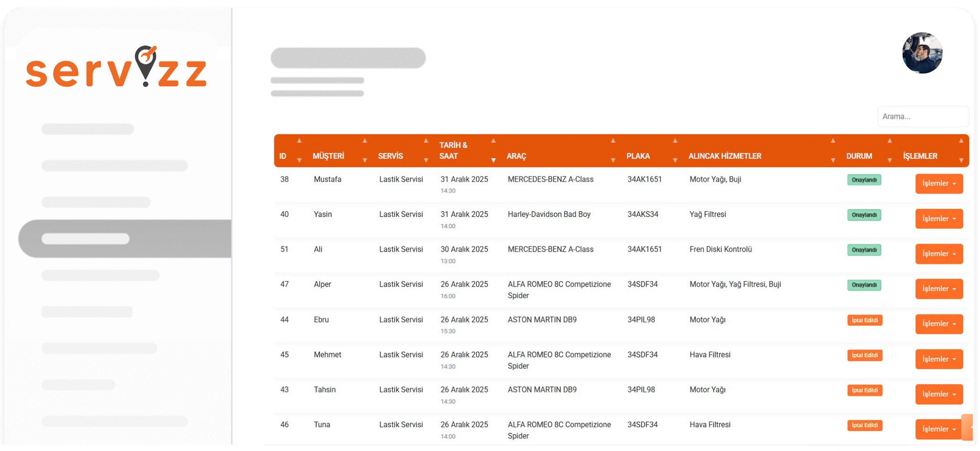The height and width of the screenshot is (451, 980).
Task: Sort by TARİH & SAAT column
Action: coord(454,151)
